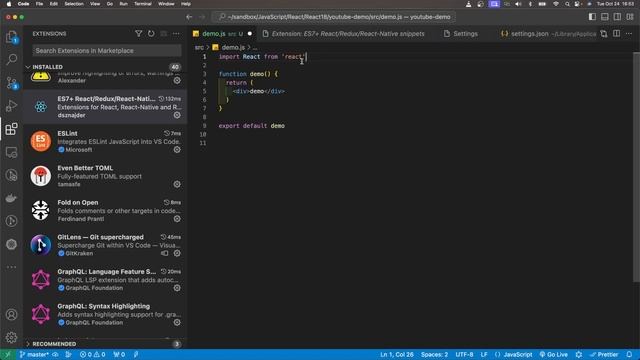Click Search Extensions in Marketplace field
Viewport: 640px width, 360px height.
pyautogui.click(x=107, y=51)
